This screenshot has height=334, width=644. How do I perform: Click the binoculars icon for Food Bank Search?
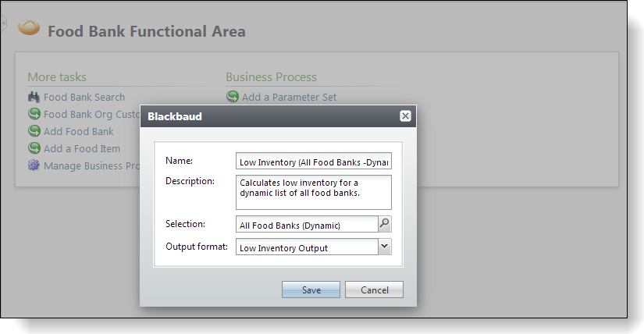34,98
